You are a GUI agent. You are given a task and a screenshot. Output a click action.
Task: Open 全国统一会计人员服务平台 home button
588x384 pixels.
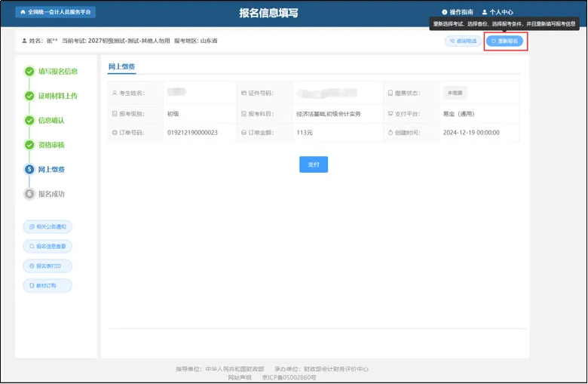pos(56,12)
